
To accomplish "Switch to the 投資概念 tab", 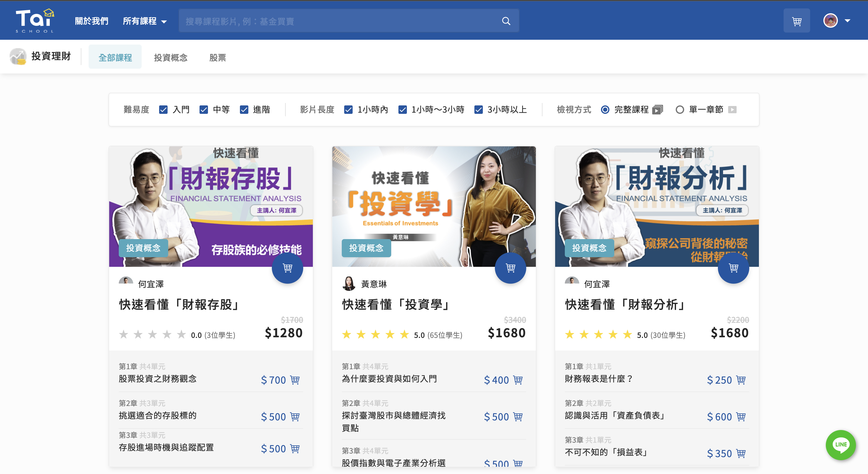I will [171, 58].
